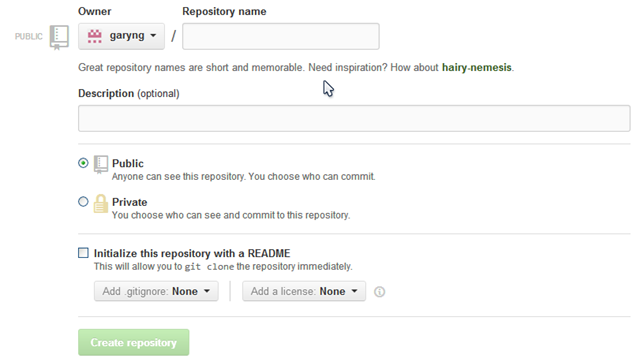This screenshot has width=640, height=362.
Task: Click the Create repository button
Action: click(134, 342)
